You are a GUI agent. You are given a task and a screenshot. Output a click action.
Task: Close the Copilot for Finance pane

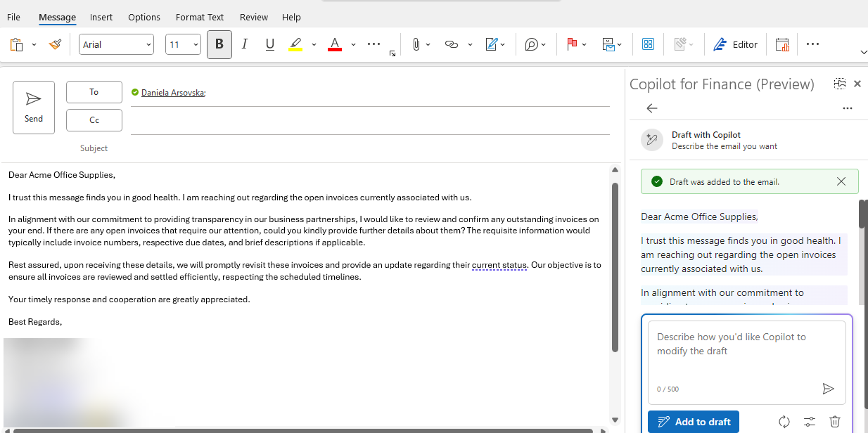[857, 84]
